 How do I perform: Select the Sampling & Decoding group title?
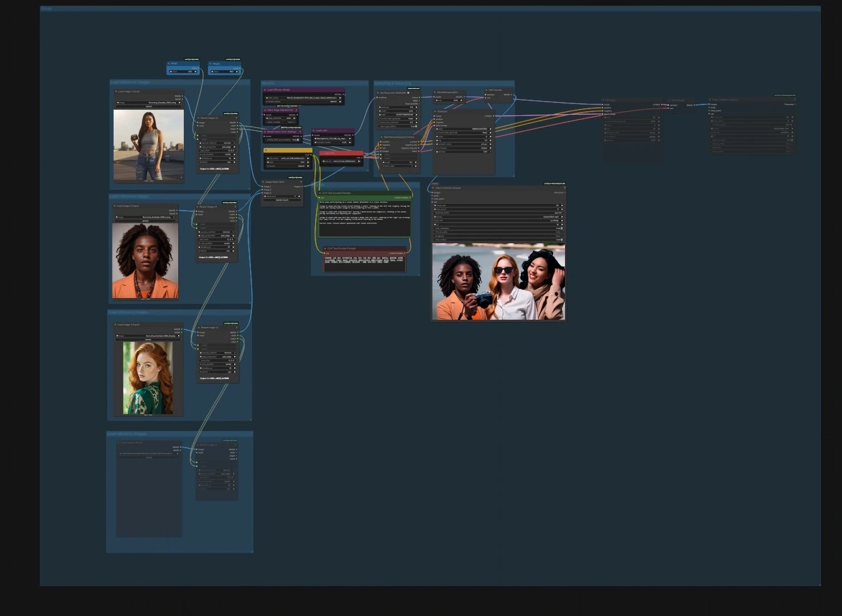pos(393,83)
